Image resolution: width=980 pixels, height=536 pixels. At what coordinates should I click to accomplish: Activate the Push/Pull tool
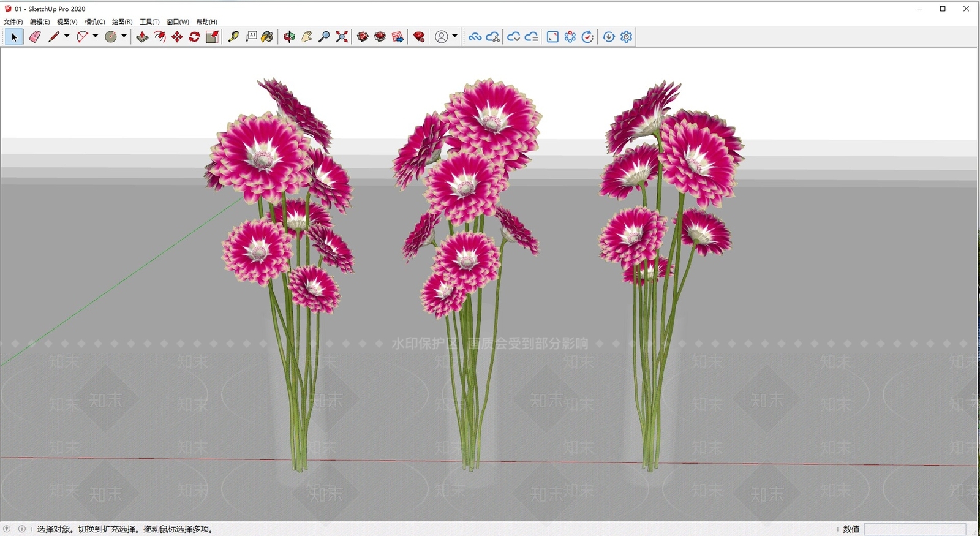142,37
